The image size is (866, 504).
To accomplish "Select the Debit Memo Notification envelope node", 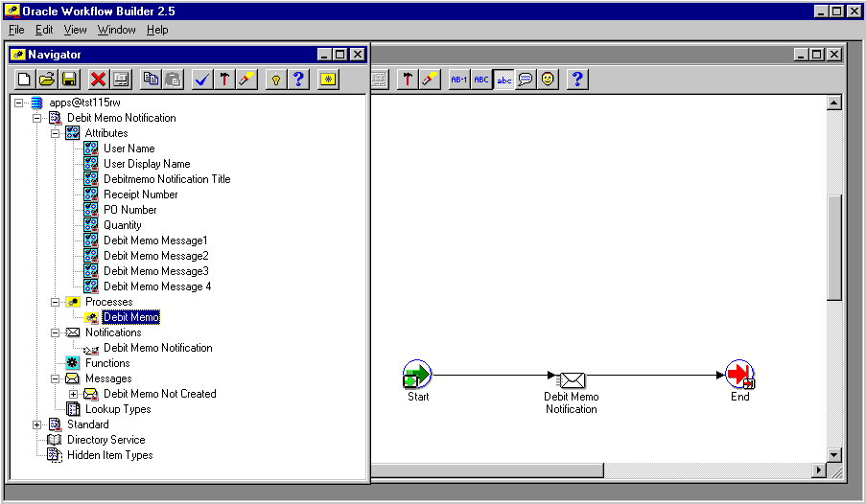I will 572,379.
